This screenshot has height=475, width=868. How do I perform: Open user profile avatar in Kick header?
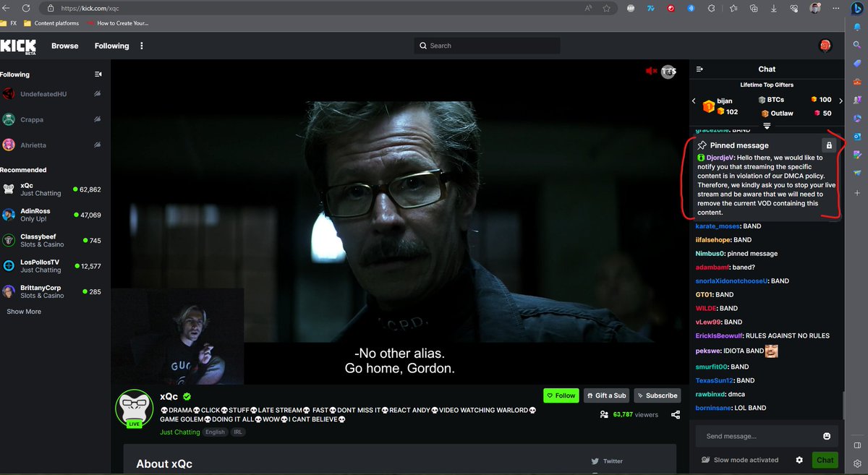point(825,46)
